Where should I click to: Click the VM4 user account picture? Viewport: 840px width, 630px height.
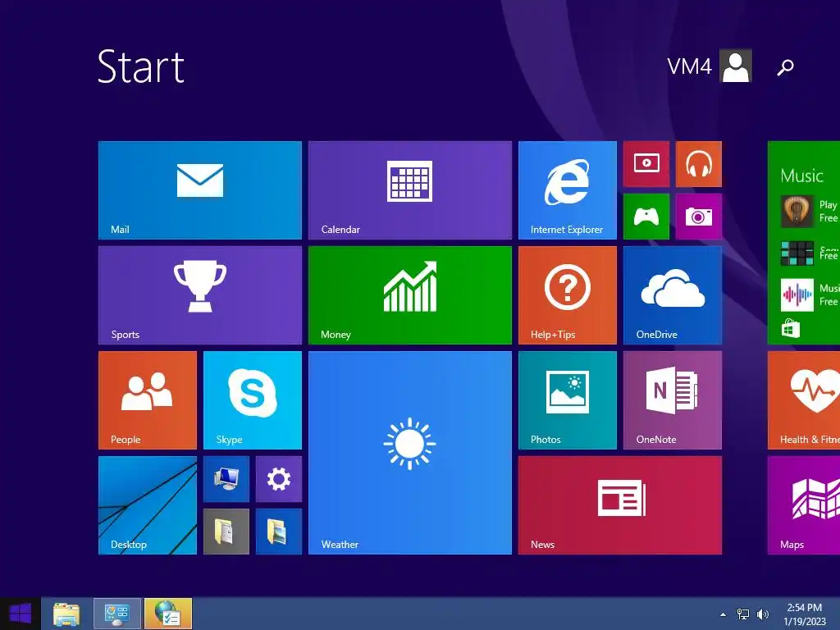tap(736, 66)
